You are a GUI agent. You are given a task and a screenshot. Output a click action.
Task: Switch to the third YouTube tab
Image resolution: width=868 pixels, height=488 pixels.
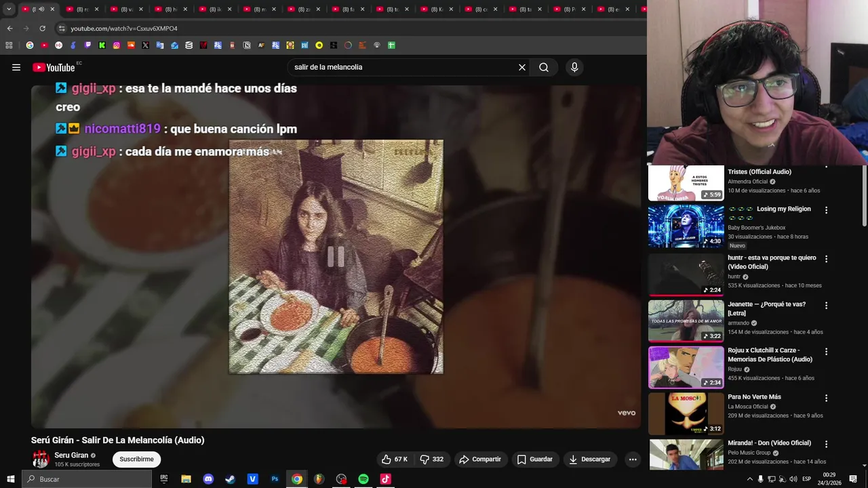(x=126, y=9)
